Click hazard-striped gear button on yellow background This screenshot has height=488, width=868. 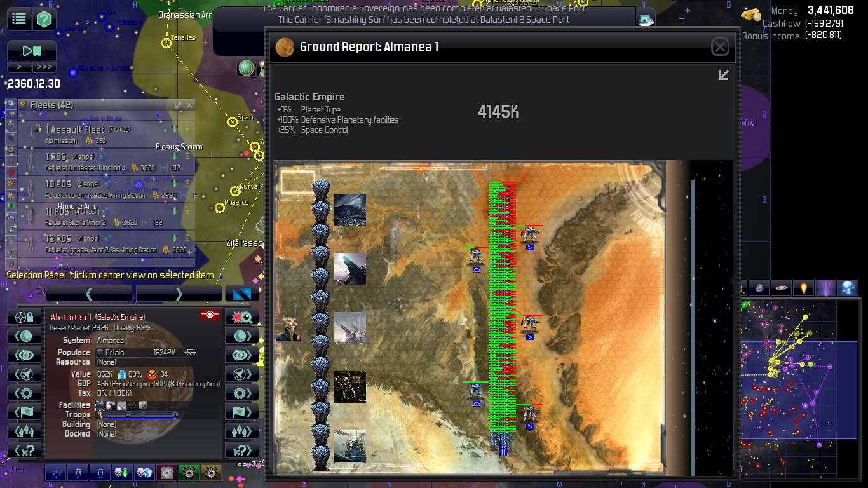[211, 473]
